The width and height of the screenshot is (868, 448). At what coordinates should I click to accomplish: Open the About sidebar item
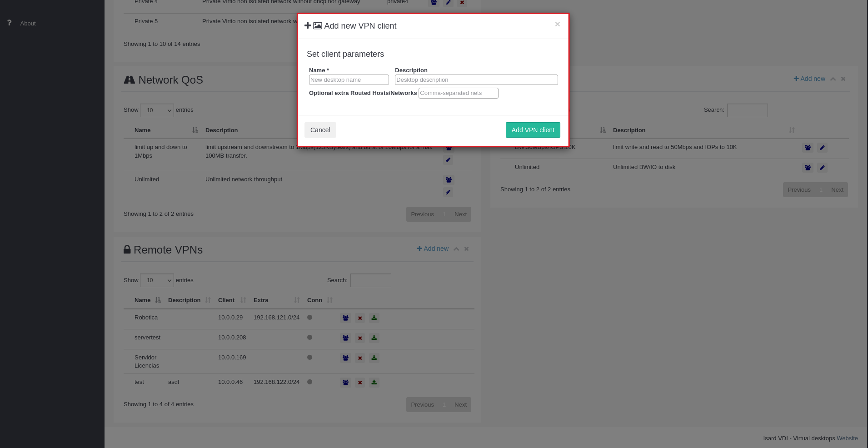click(28, 24)
